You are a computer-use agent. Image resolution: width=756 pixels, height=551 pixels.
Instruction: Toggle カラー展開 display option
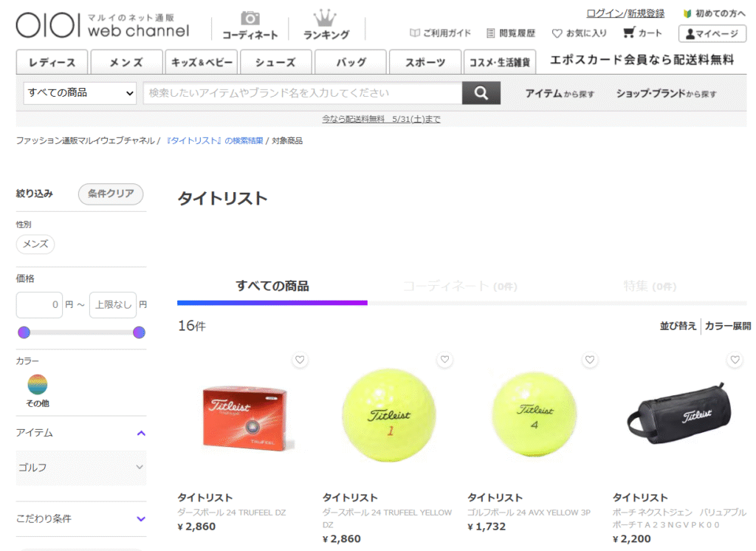727,326
